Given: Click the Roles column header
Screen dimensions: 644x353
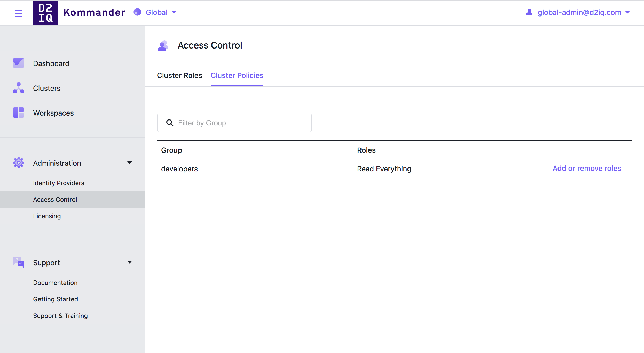Looking at the screenshot, I should point(366,150).
